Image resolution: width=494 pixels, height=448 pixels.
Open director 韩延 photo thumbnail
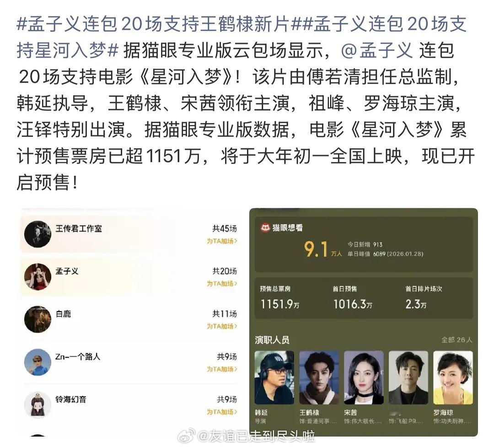tap(274, 378)
